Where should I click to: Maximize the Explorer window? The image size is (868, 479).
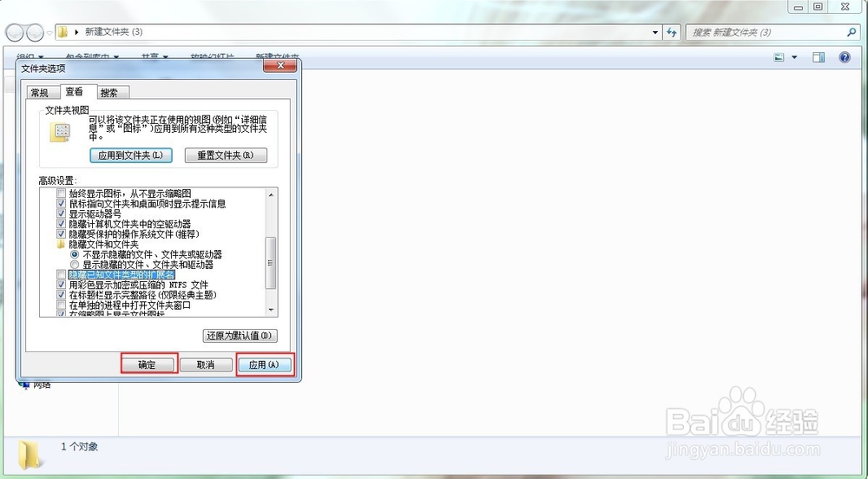tap(819, 7)
